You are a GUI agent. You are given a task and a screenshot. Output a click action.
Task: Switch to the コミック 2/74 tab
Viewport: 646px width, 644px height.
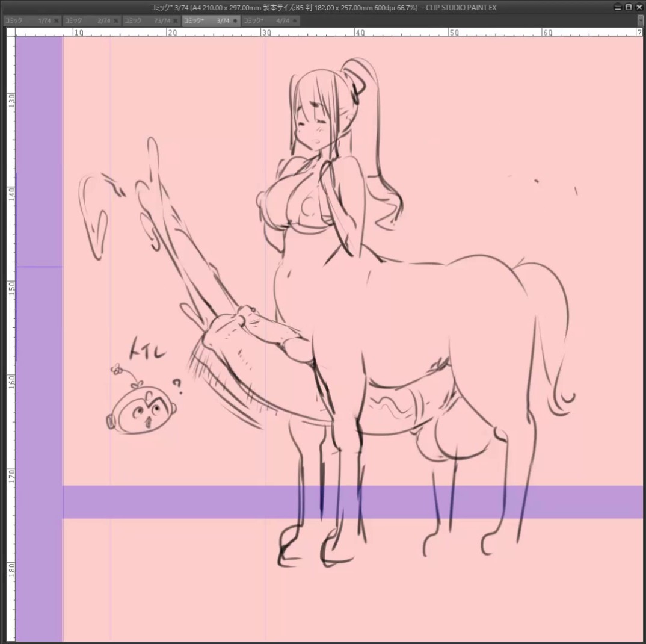click(91, 20)
